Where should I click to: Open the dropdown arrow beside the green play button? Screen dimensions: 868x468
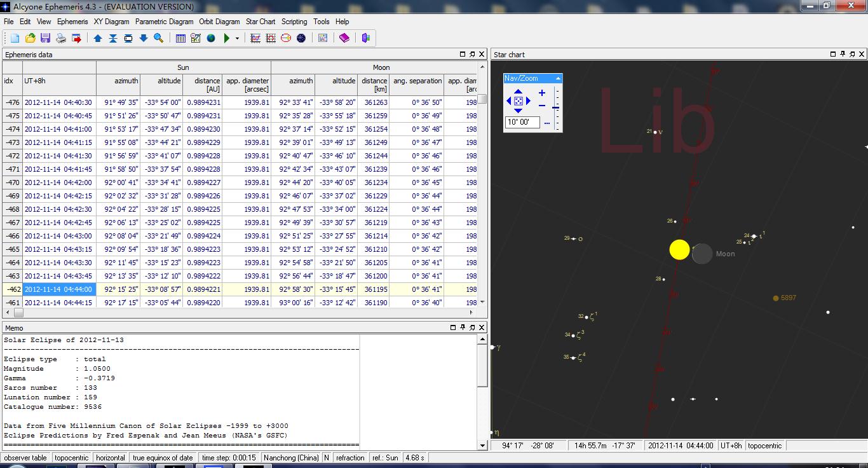click(x=237, y=38)
